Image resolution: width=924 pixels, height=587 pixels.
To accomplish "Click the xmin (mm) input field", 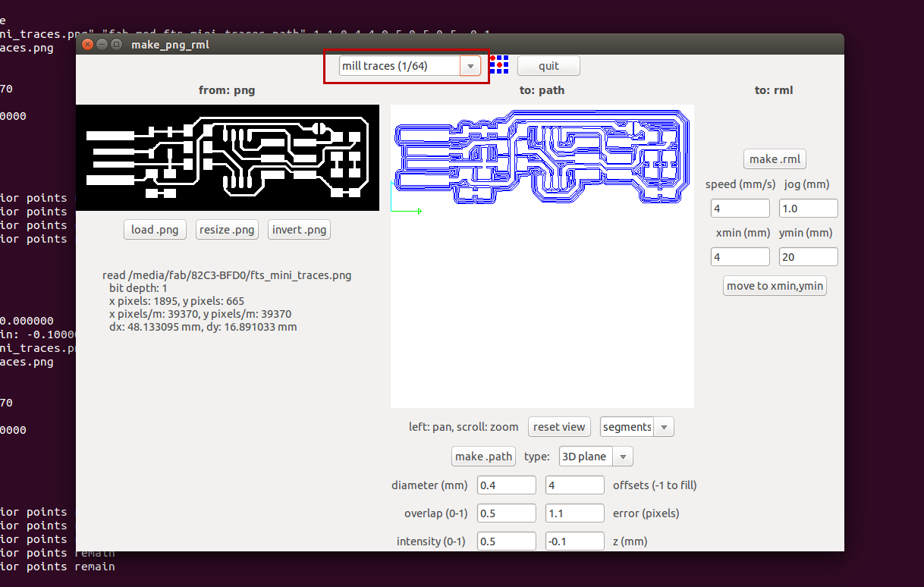I will pyautogui.click(x=740, y=257).
